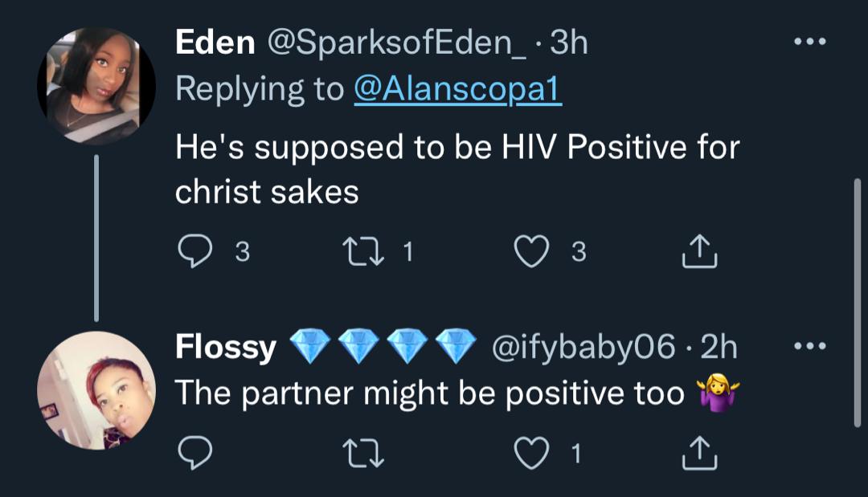Retweet Flossy's partner tweet
The image size is (868, 497).
[x=363, y=453]
